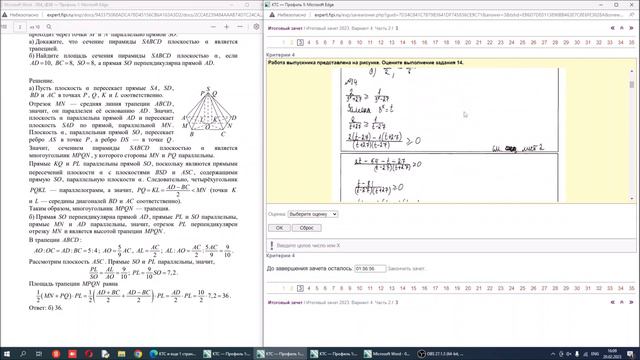Open Windows taskbar search
The height and width of the screenshot is (360, 640).
click(23, 354)
